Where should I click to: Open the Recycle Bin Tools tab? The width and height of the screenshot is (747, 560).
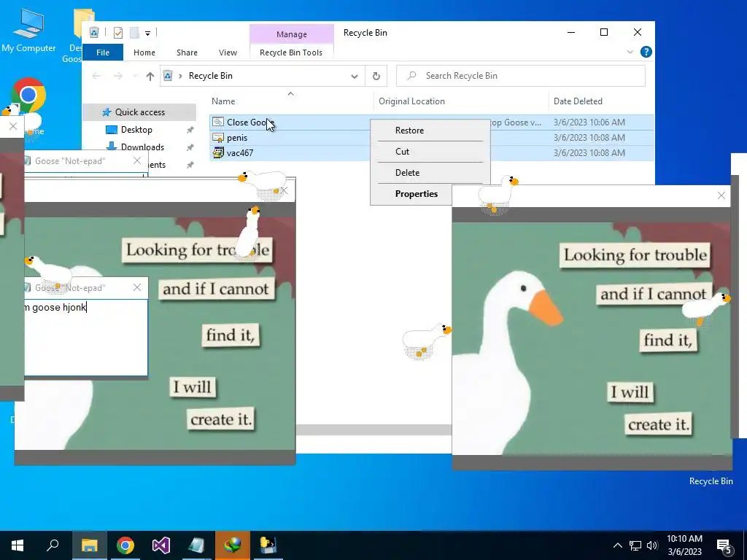point(291,52)
